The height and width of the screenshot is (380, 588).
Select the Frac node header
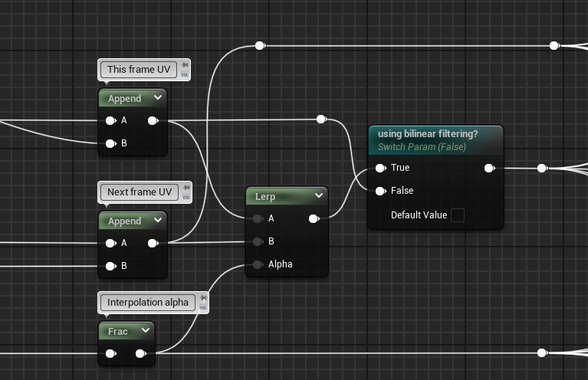pyautogui.click(x=126, y=331)
